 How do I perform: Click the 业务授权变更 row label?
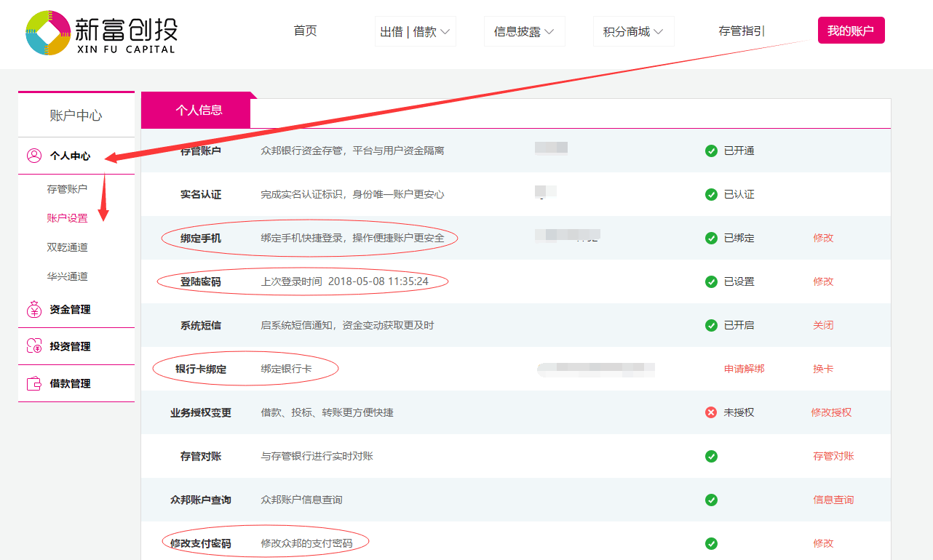point(201,412)
